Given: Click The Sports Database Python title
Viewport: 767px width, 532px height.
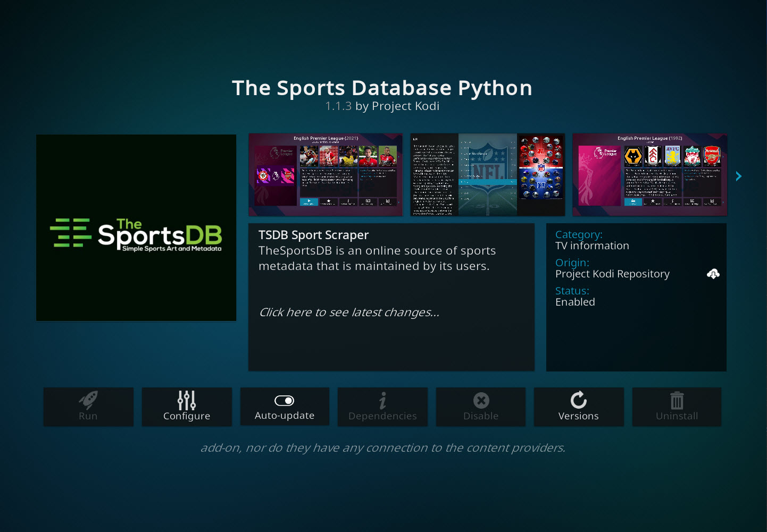Looking at the screenshot, I should point(382,88).
